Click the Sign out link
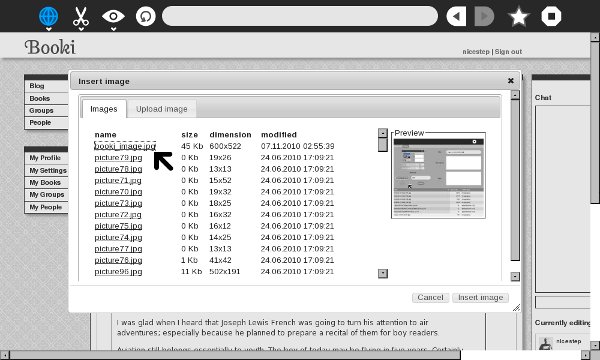This screenshot has height=360, width=600. (x=508, y=52)
